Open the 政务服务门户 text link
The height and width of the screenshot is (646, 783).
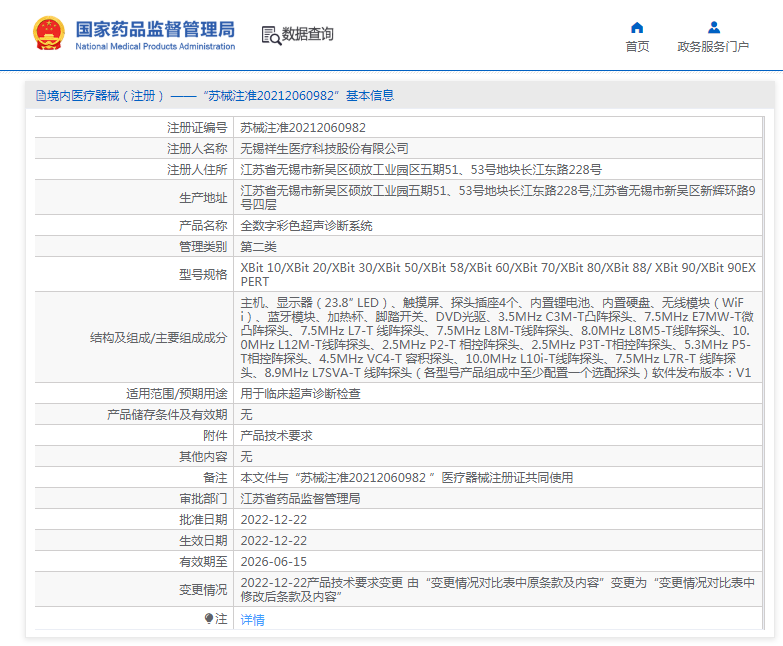coord(713,47)
